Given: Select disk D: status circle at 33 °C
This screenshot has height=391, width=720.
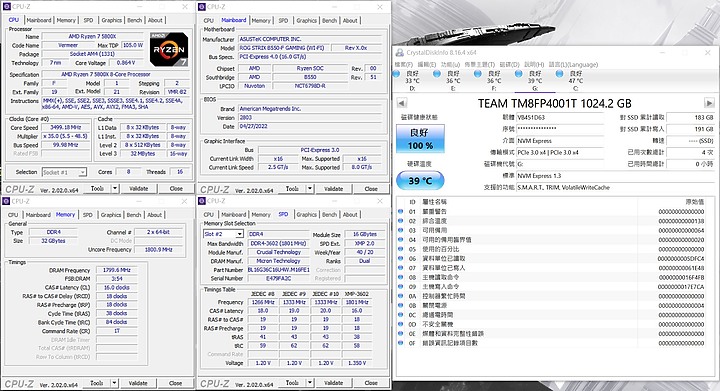Looking at the screenshot, I should [397, 73].
